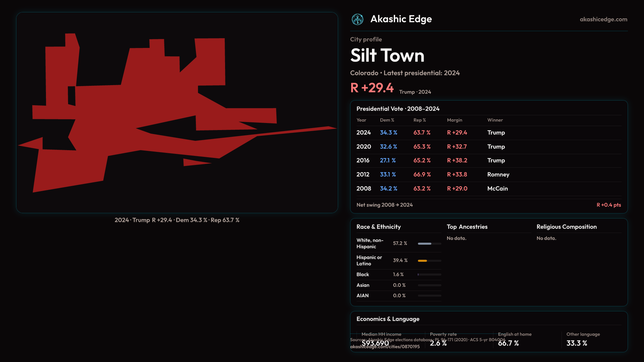Select the 2024 presidential vote row

pyautogui.click(x=488, y=133)
